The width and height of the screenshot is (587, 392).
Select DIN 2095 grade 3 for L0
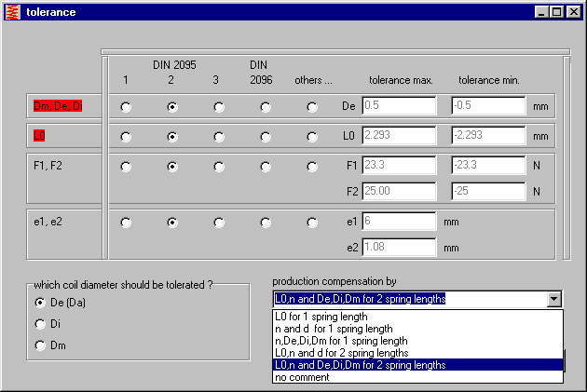pyautogui.click(x=219, y=137)
